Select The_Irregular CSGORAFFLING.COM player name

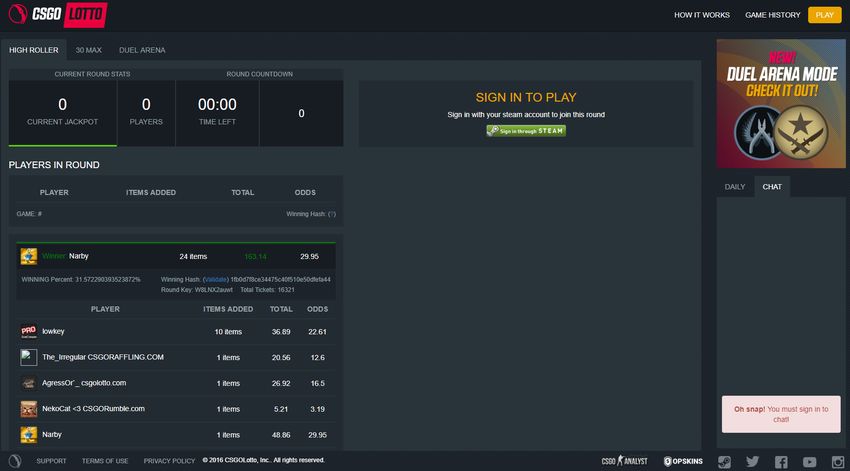click(x=103, y=357)
